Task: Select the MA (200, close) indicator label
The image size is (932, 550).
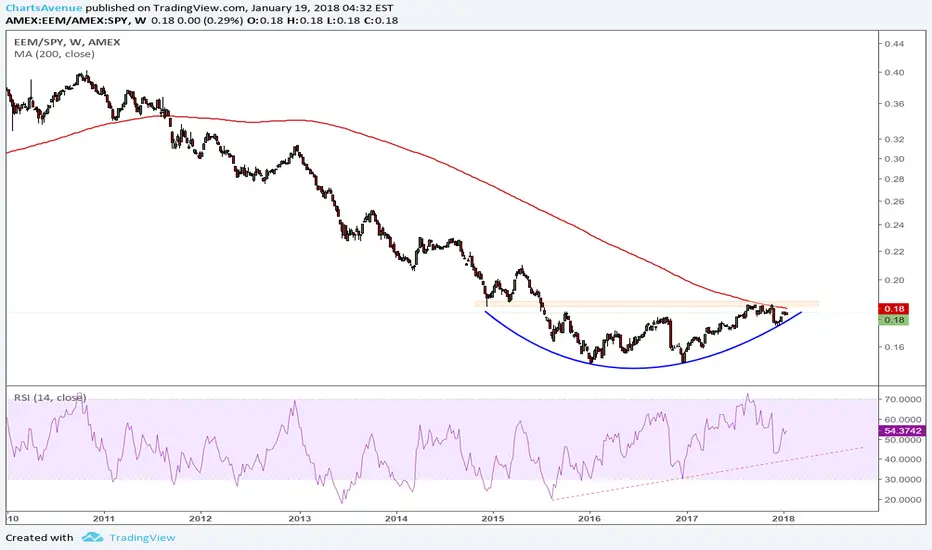Action: 54,54
